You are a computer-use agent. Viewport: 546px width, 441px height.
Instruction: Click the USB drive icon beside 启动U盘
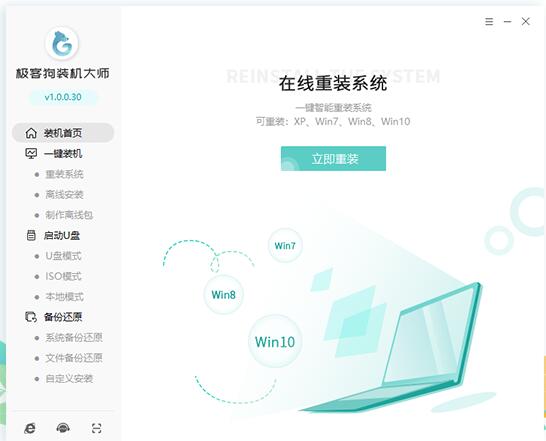tap(31, 235)
